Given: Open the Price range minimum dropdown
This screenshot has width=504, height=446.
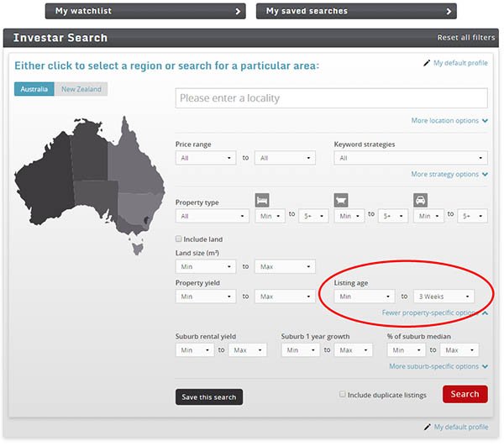Looking at the screenshot, I should (206, 158).
